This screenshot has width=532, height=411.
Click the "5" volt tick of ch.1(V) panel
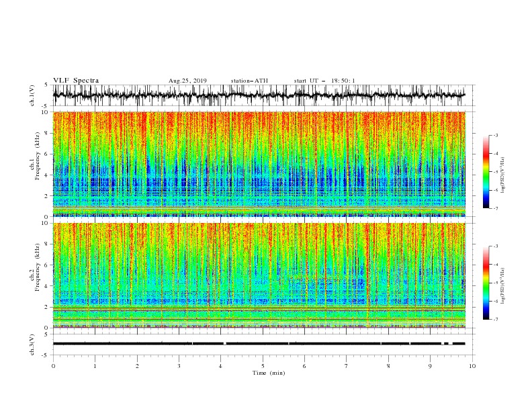(x=46, y=85)
